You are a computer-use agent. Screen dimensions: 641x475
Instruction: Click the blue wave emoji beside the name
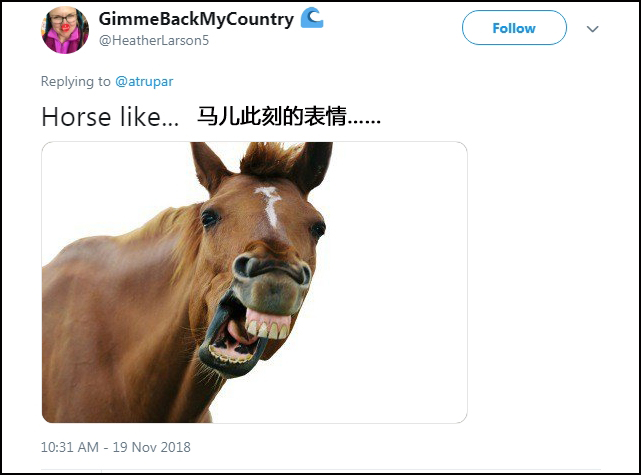pos(312,18)
